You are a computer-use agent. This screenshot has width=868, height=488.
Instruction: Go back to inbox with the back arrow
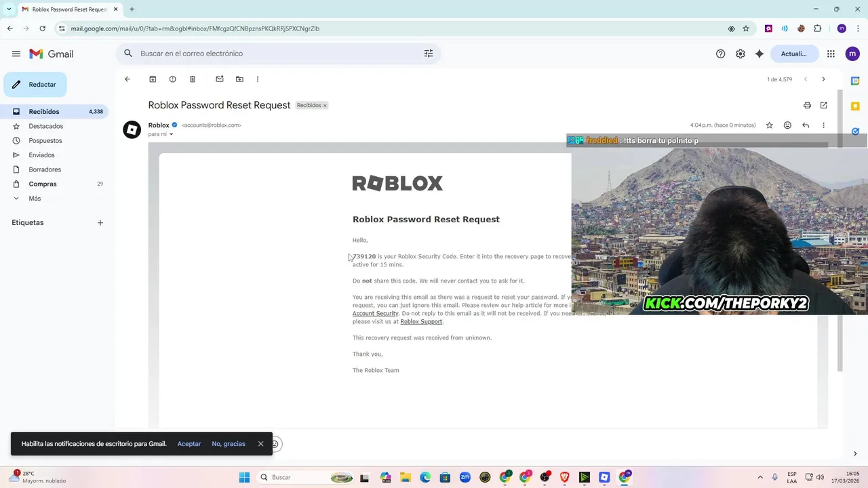pos(127,79)
